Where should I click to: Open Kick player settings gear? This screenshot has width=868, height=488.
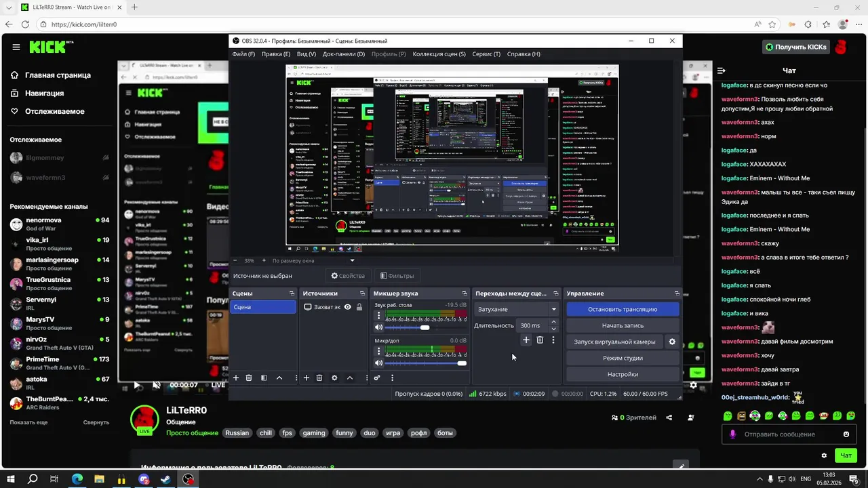click(x=693, y=385)
